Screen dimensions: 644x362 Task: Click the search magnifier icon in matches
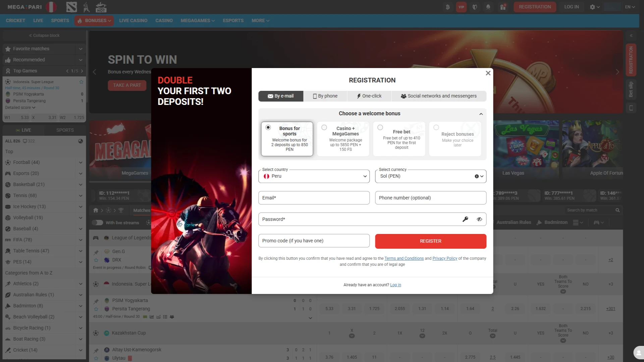(x=618, y=210)
